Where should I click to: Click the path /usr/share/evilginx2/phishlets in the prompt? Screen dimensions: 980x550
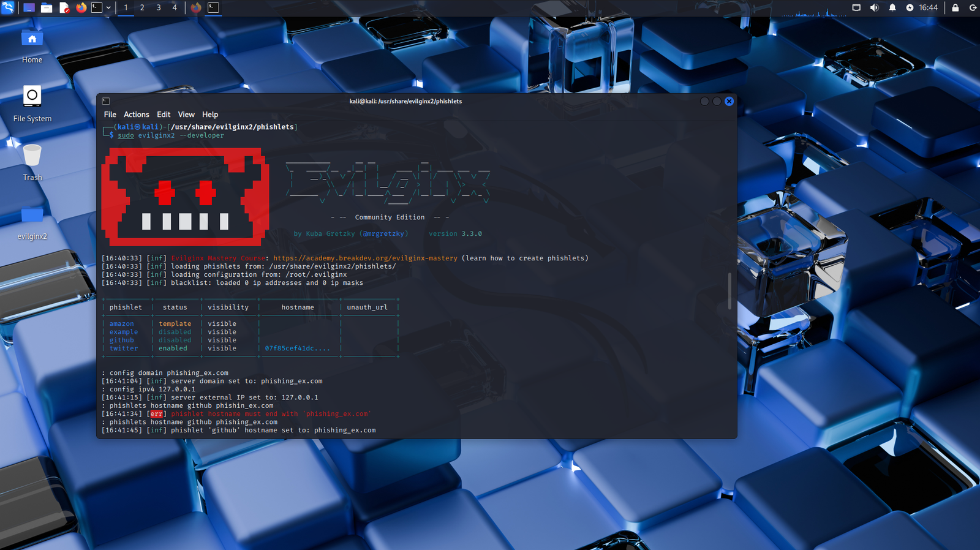[x=232, y=127]
